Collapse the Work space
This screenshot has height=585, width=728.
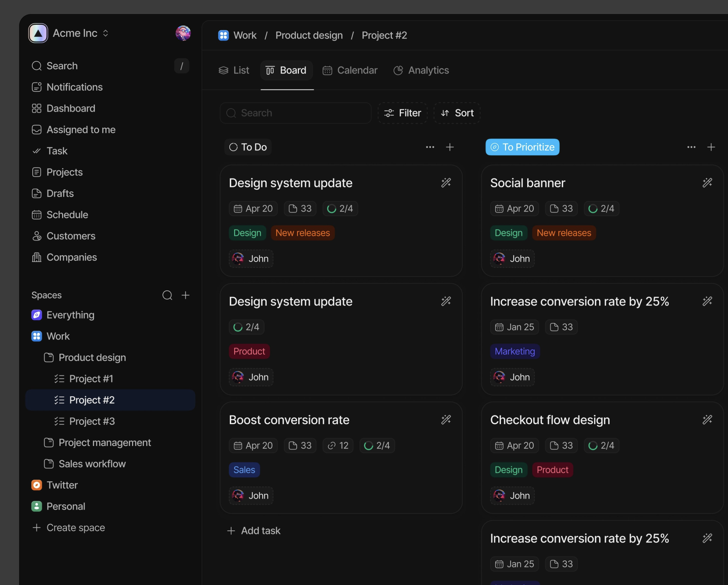click(x=50, y=336)
